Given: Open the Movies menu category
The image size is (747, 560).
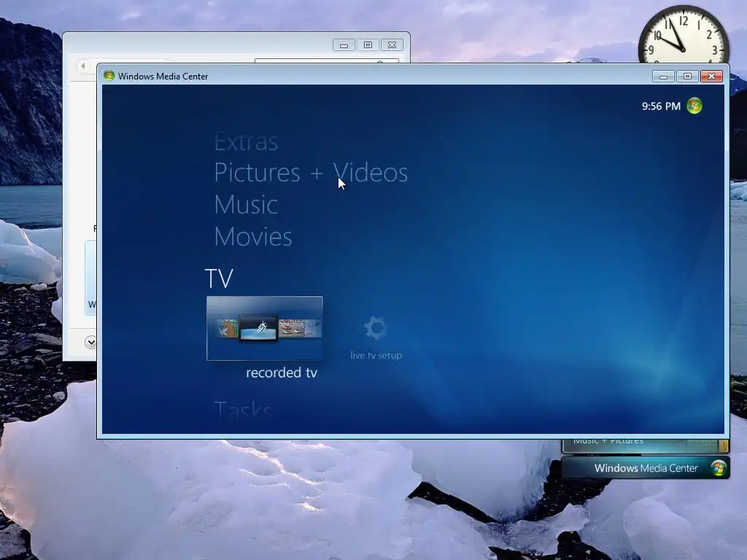Looking at the screenshot, I should 253,237.
